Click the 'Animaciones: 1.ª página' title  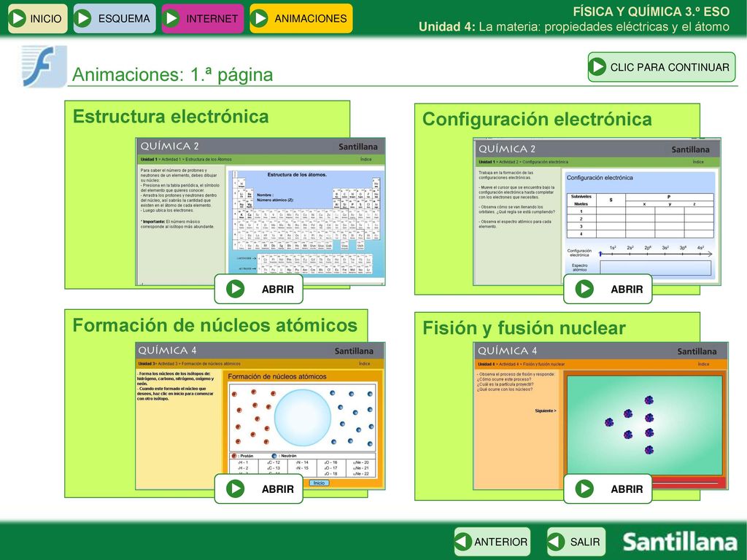click(x=172, y=75)
